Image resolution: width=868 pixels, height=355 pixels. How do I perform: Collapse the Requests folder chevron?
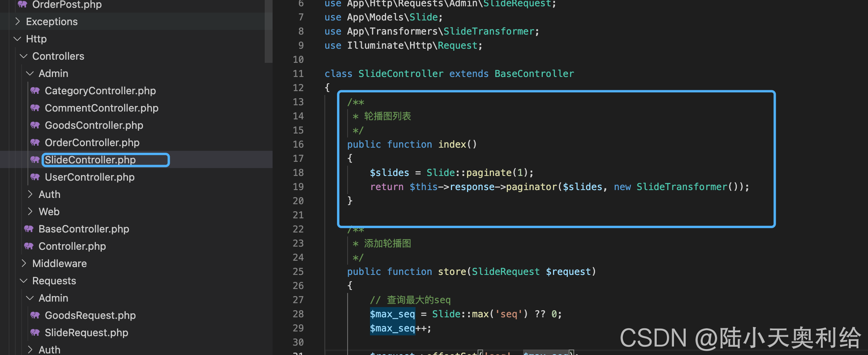tap(24, 281)
